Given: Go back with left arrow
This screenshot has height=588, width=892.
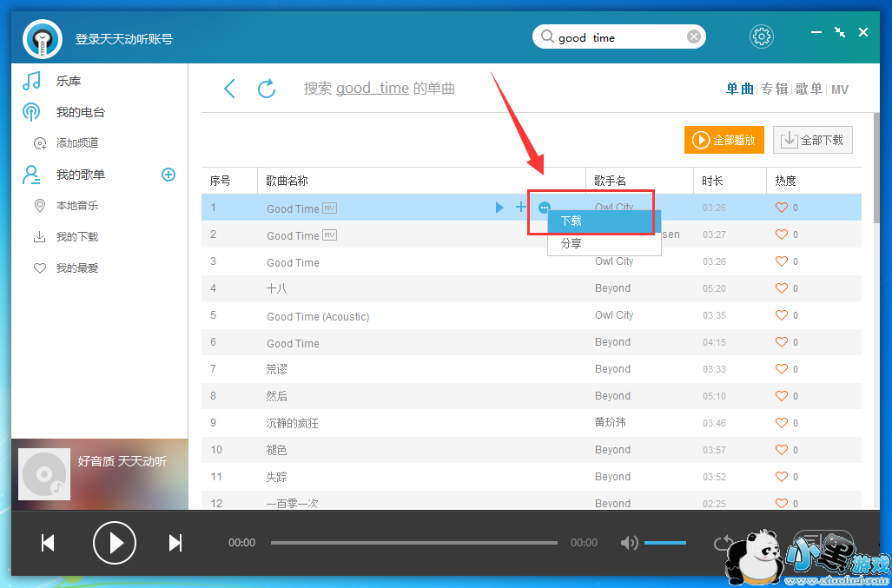Looking at the screenshot, I should pos(229,89).
